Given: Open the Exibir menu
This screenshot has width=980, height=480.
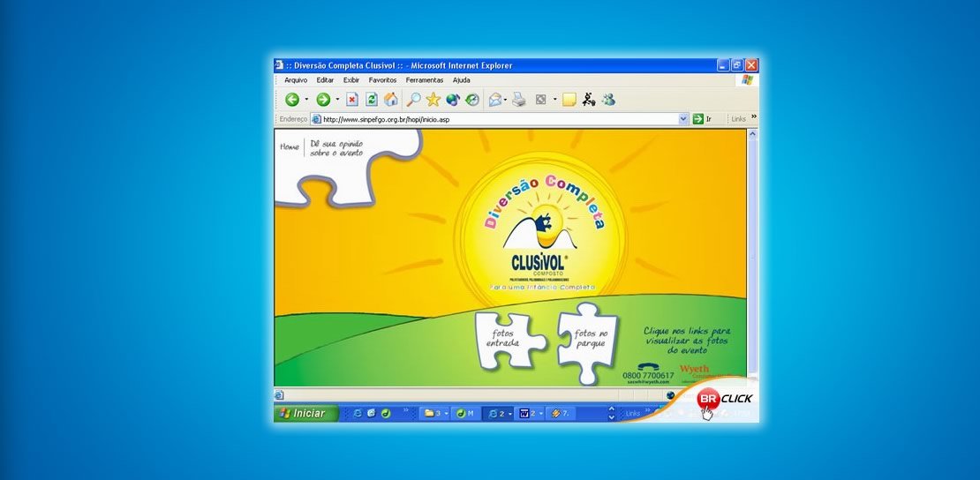Looking at the screenshot, I should pos(351,80).
